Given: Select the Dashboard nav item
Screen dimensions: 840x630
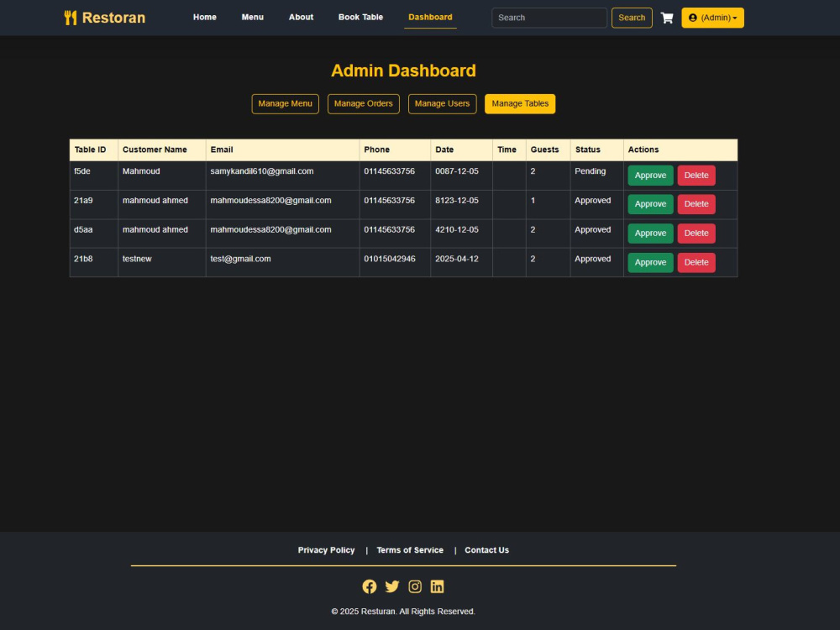Looking at the screenshot, I should pyautogui.click(x=430, y=17).
